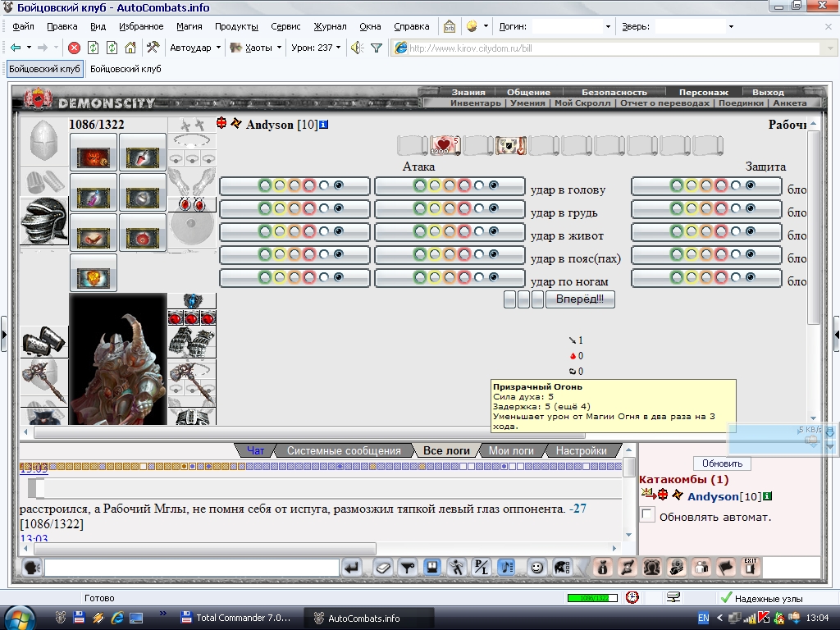Click the address bar URL field
840x630 pixels.
pyautogui.click(x=614, y=48)
